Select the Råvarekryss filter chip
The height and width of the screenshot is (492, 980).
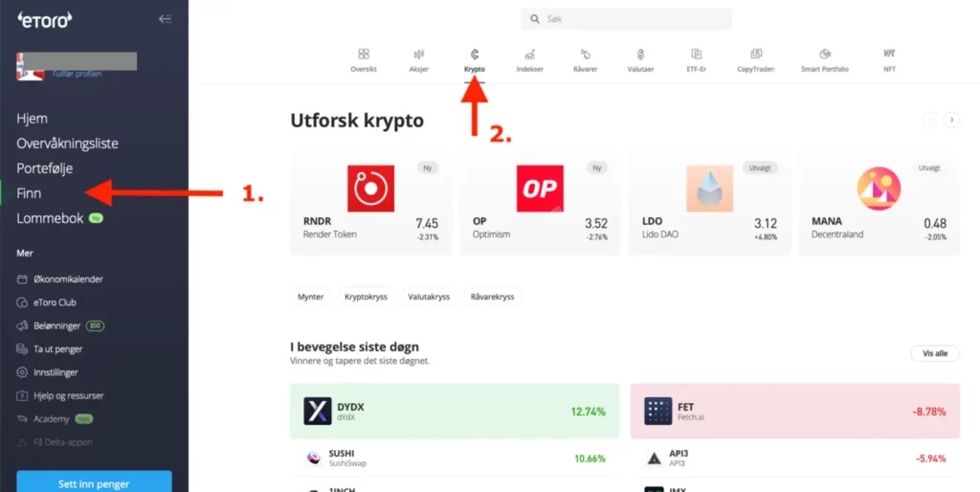[x=493, y=297]
